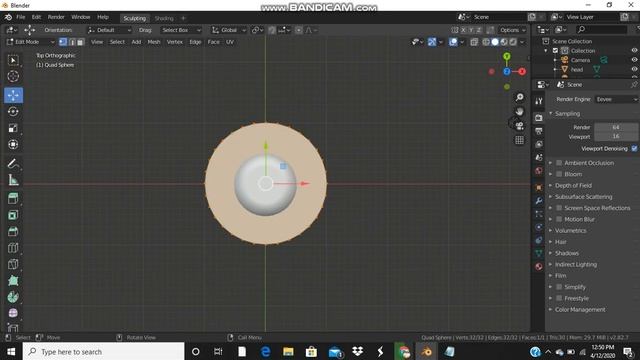Open the Output properties tab

click(539, 131)
